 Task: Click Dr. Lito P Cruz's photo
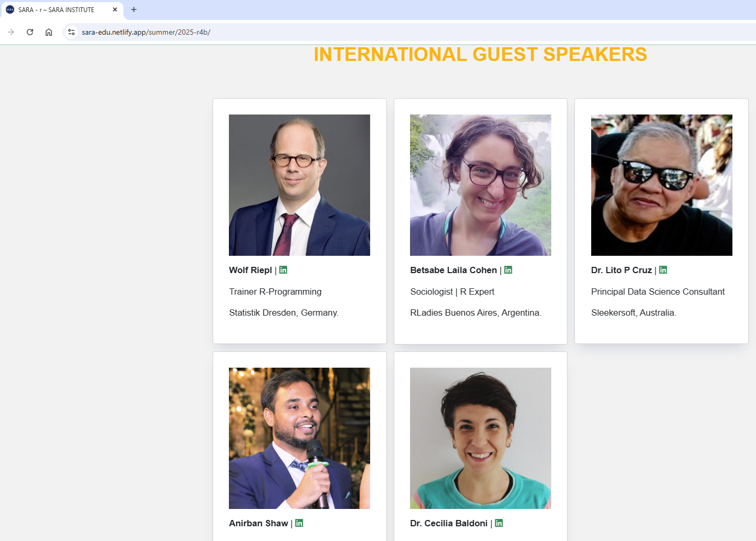pos(661,185)
